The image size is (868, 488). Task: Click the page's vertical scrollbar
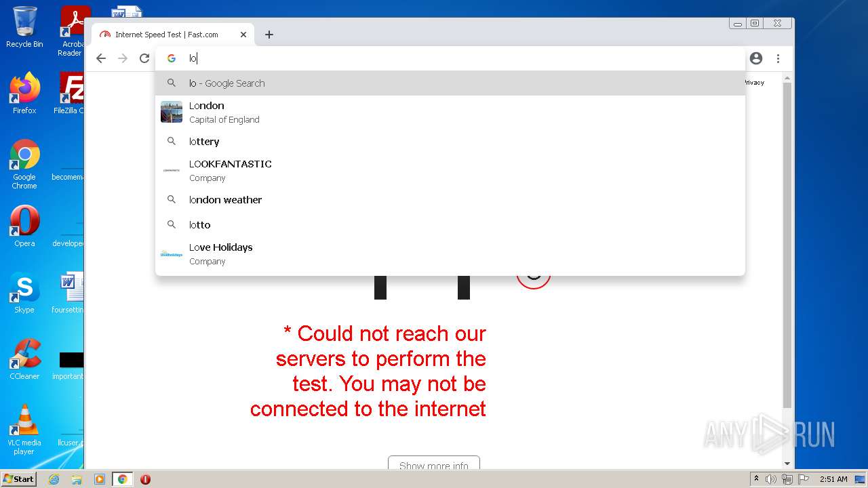pyautogui.click(x=787, y=244)
